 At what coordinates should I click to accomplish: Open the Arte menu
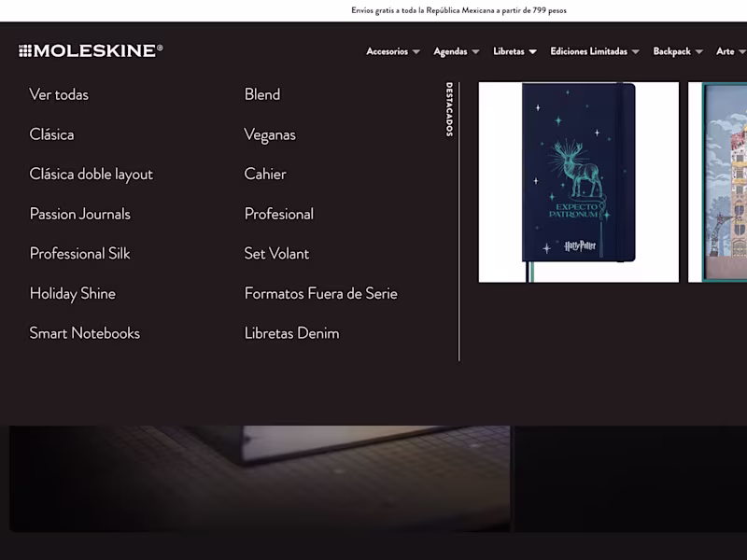(x=731, y=51)
